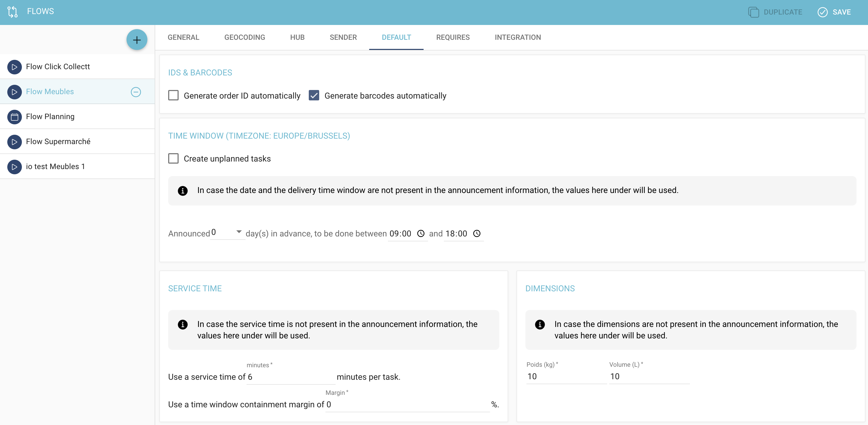Screen dimensions: 868x425
Task: Enable Generate order ID automatically
Action: 173,95
